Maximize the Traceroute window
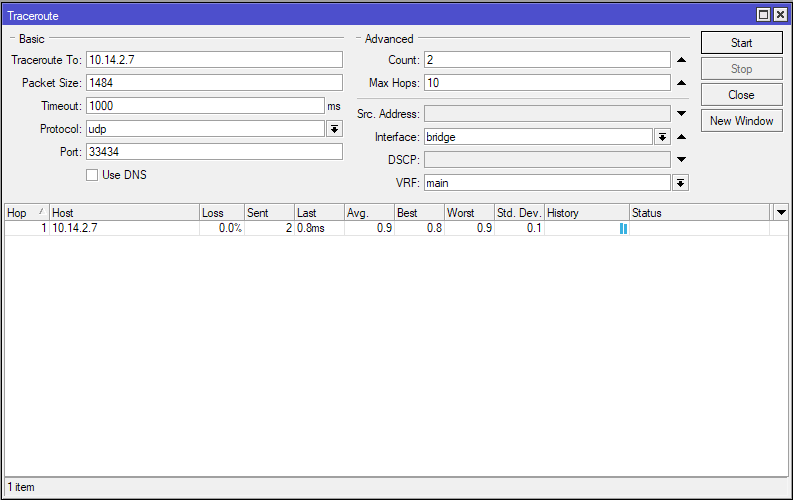This screenshot has width=793, height=500. 763,15
